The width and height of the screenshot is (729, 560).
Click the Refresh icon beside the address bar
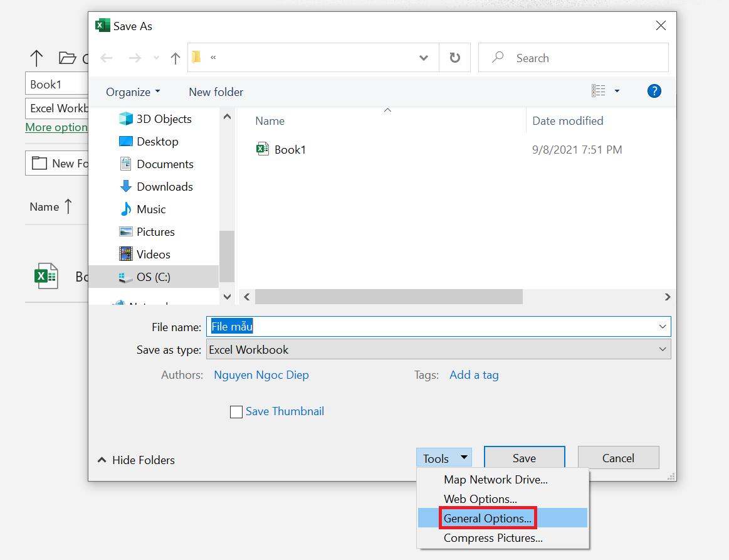coord(455,58)
